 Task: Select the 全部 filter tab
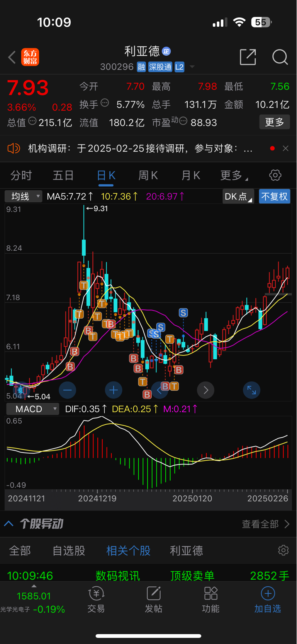point(20,550)
